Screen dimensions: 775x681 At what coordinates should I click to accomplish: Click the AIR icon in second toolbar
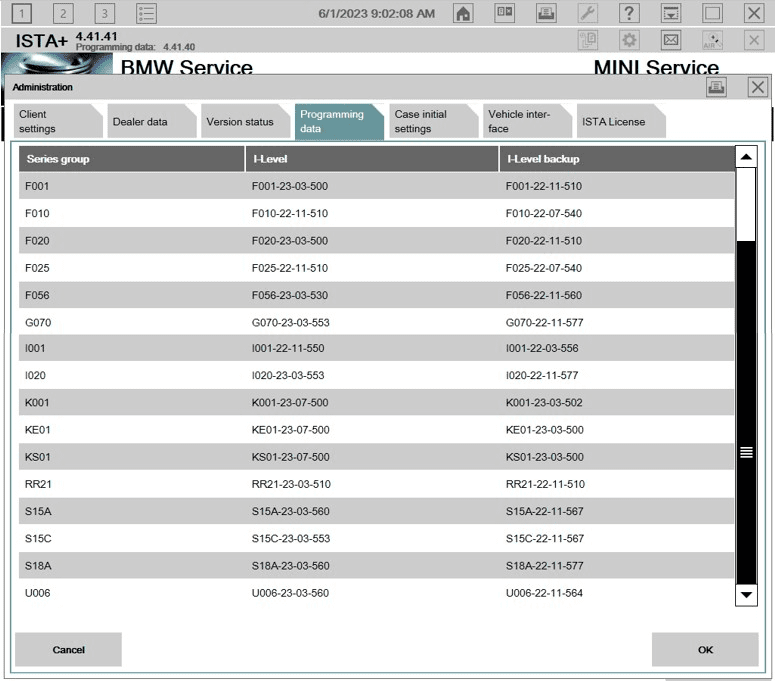712,40
